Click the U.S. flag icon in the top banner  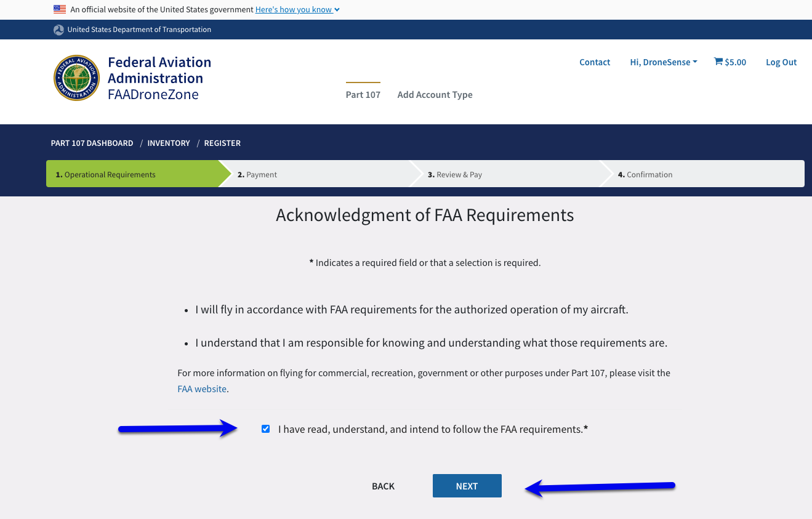(x=60, y=9)
